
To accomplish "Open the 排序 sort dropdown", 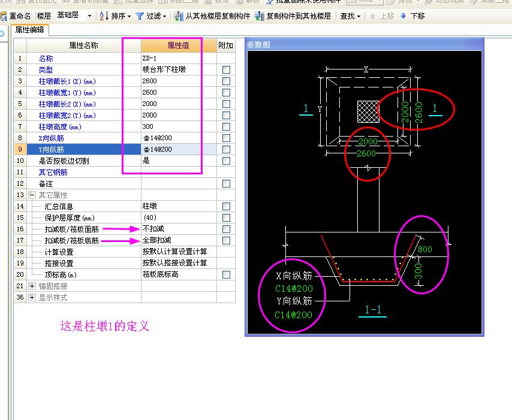I will pyautogui.click(x=115, y=16).
